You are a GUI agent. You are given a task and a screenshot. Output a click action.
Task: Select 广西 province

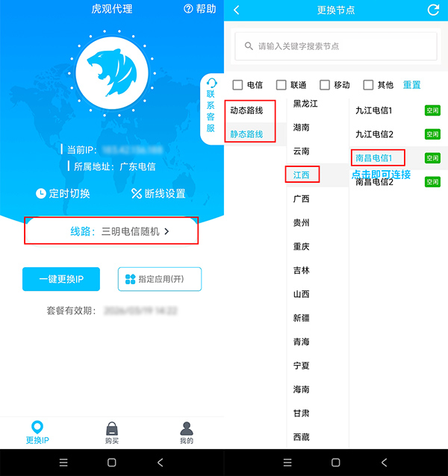click(302, 199)
